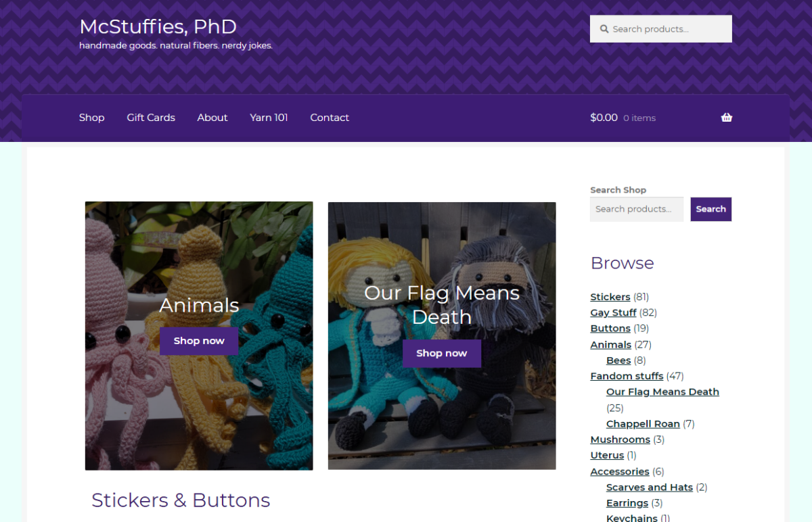Open the Gift Cards menu item
Screen dimensions: 812x522
(x=151, y=118)
